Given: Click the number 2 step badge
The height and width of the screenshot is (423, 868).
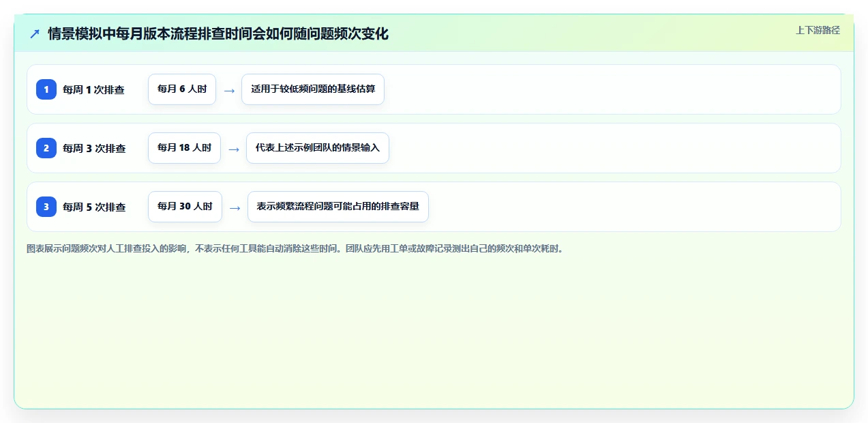Looking at the screenshot, I should click(x=46, y=148).
